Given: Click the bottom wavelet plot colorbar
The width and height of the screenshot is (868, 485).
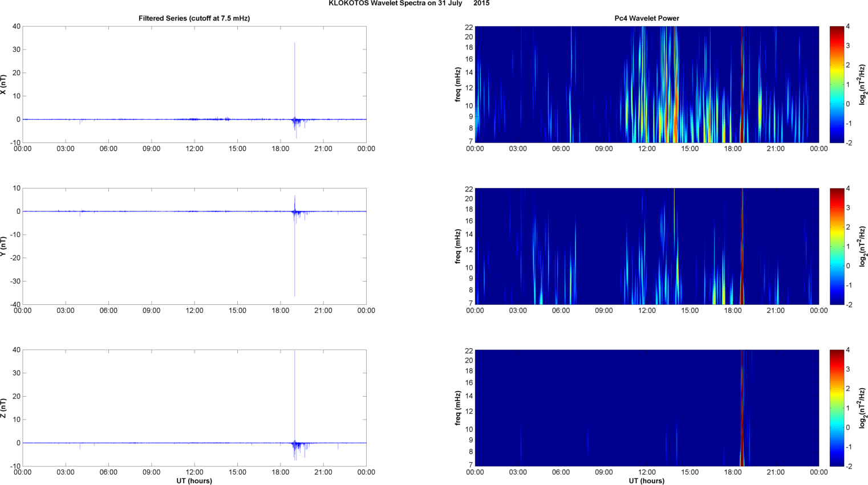Looking at the screenshot, I should coord(836,408).
